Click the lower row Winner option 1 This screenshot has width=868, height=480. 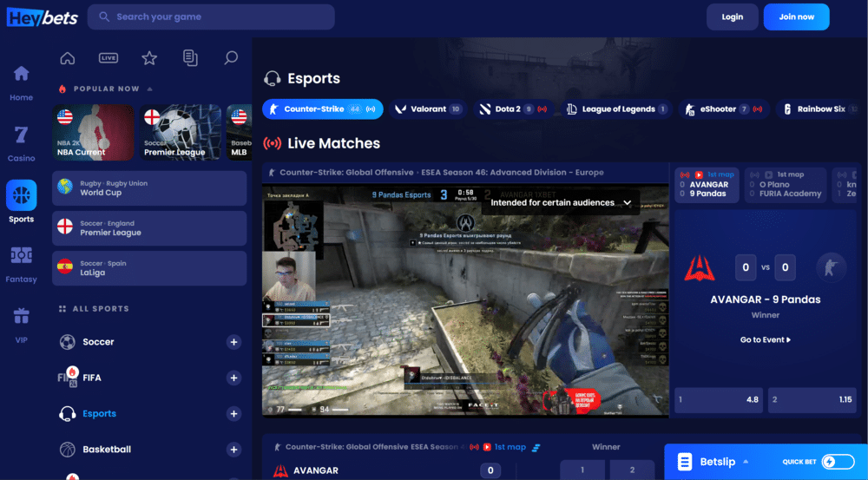tap(582, 470)
